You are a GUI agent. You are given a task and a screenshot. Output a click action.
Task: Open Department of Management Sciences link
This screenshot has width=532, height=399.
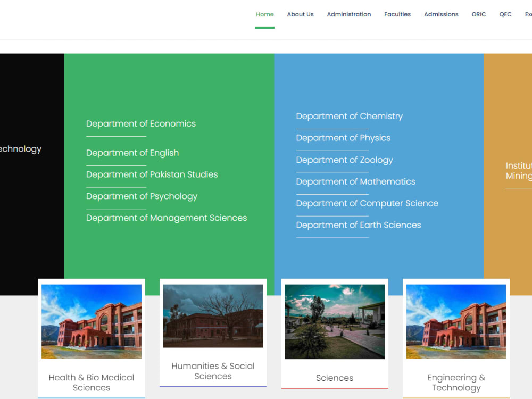(x=166, y=218)
